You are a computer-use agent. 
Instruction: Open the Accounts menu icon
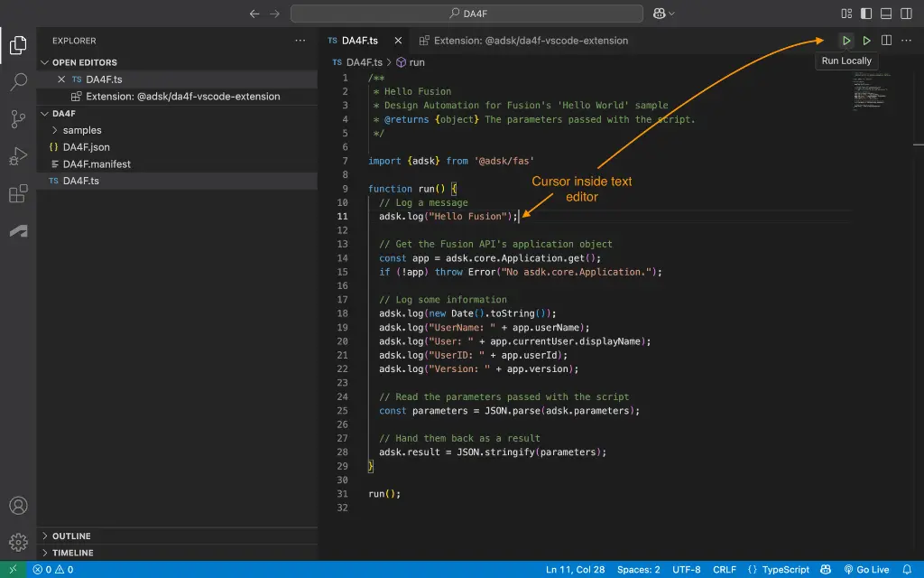(x=18, y=506)
